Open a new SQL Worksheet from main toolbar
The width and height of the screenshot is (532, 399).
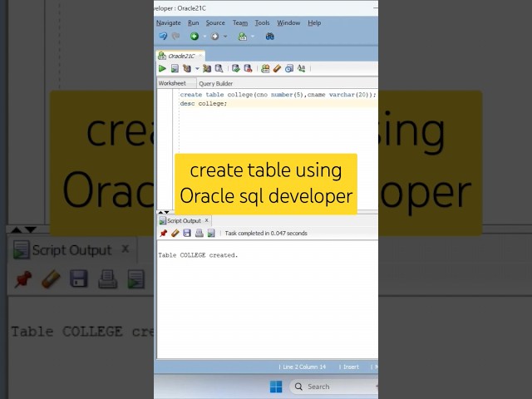(x=242, y=37)
